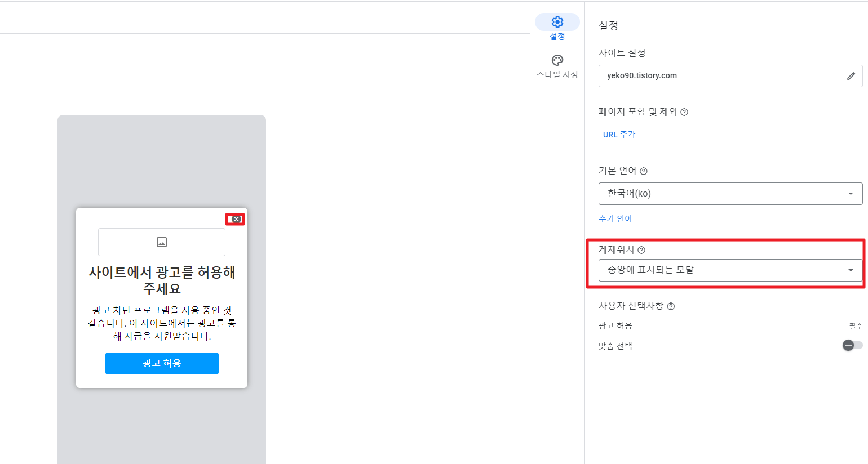Image resolution: width=868 pixels, height=464 pixels.
Task: Open the 기본 언어 language dropdown
Action: point(730,194)
